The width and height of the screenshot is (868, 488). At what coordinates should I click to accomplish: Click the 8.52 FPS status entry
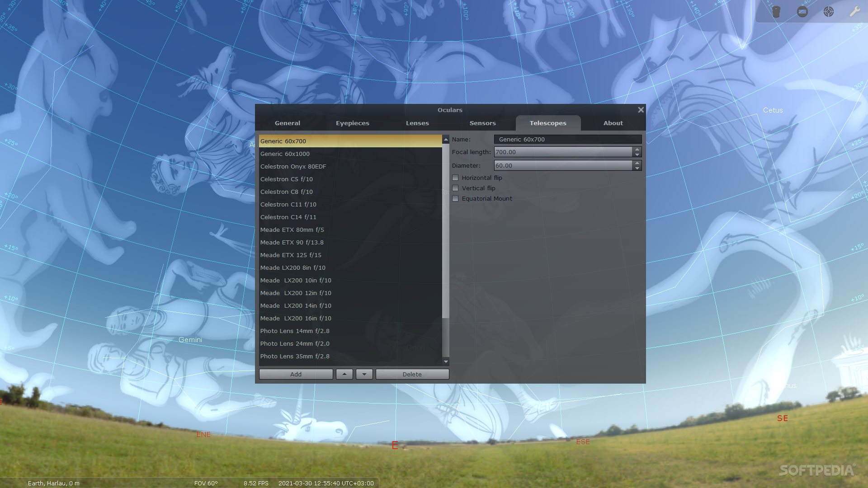click(x=256, y=483)
